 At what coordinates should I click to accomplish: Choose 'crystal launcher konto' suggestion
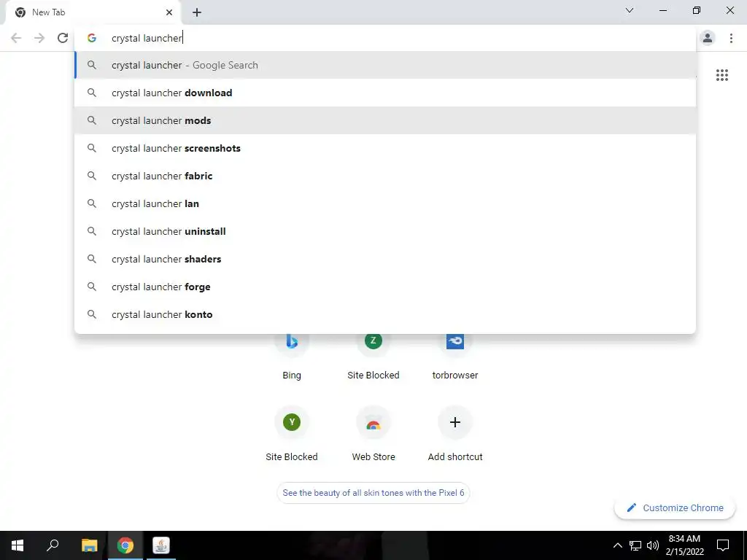point(385,314)
